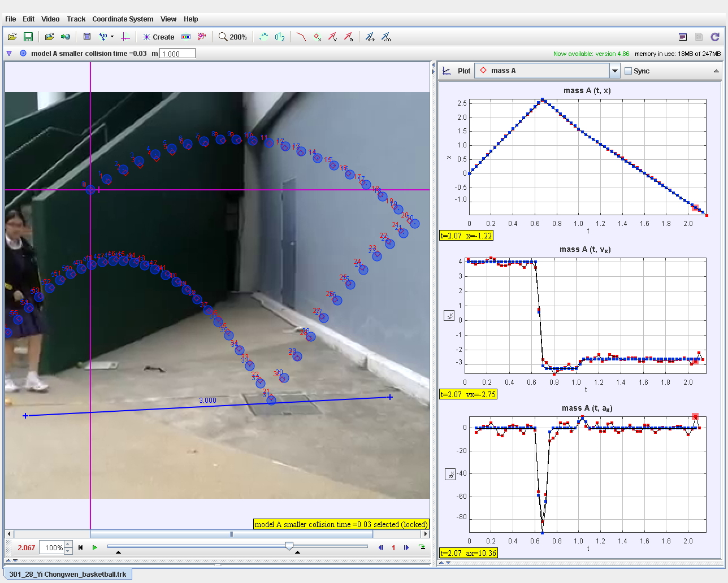Viewport: 728px width, 583px height.
Task: Show the coordinate axes tool
Action: [x=125, y=37]
